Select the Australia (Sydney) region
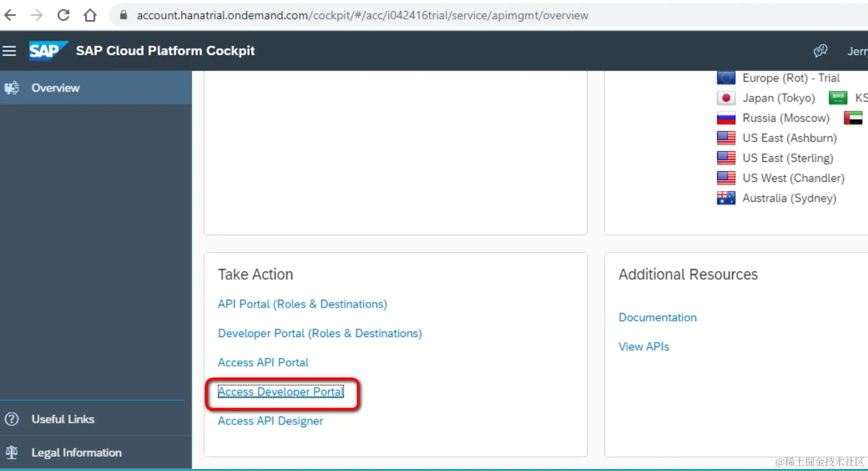Screen dimensions: 868x471 tap(790, 198)
